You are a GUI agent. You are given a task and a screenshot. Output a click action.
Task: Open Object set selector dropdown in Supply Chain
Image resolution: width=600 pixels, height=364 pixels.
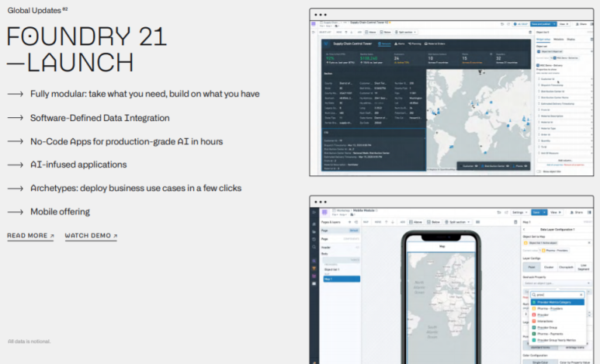pos(565,52)
